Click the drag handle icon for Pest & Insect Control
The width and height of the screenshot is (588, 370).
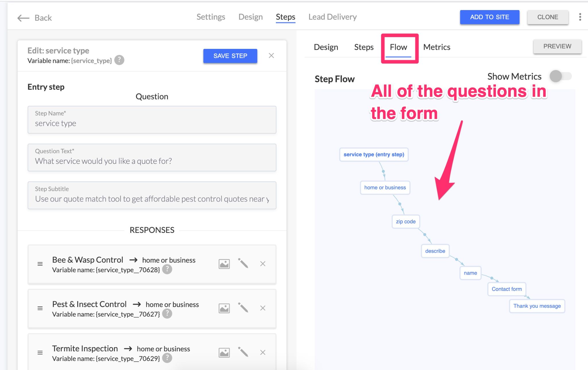40,308
